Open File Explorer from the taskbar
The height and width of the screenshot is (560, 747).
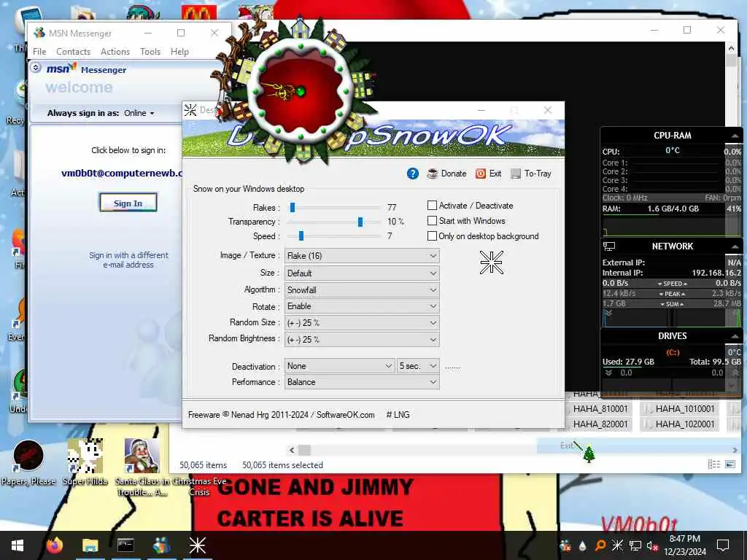(x=90, y=545)
